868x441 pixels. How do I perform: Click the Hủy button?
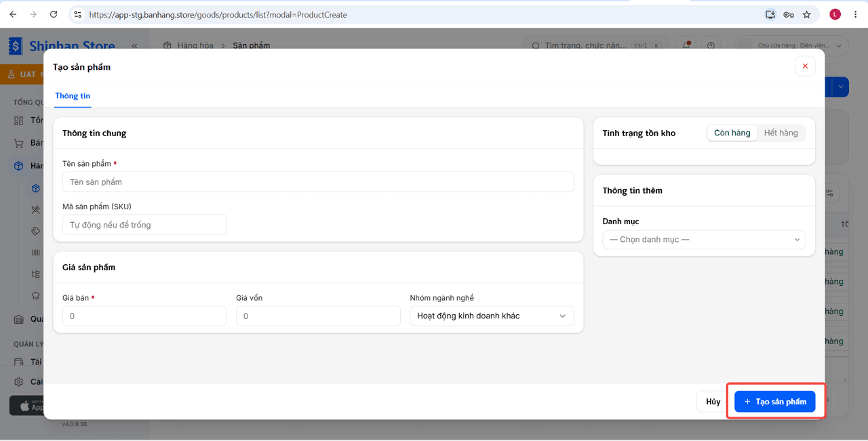[713, 402]
